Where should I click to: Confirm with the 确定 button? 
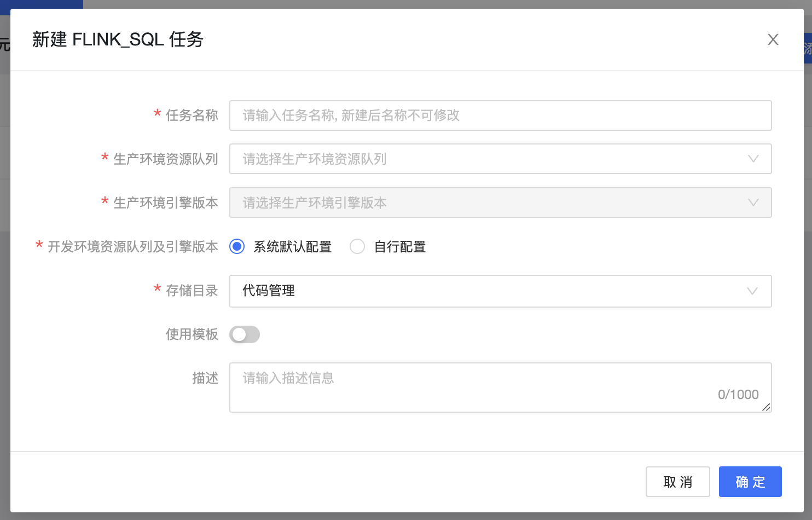click(x=750, y=482)
